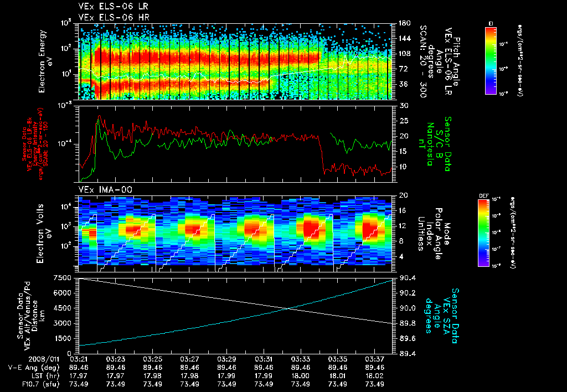The image size is (567, 392).
Task: Click the 03:27 time tick label
Action: 189,359
